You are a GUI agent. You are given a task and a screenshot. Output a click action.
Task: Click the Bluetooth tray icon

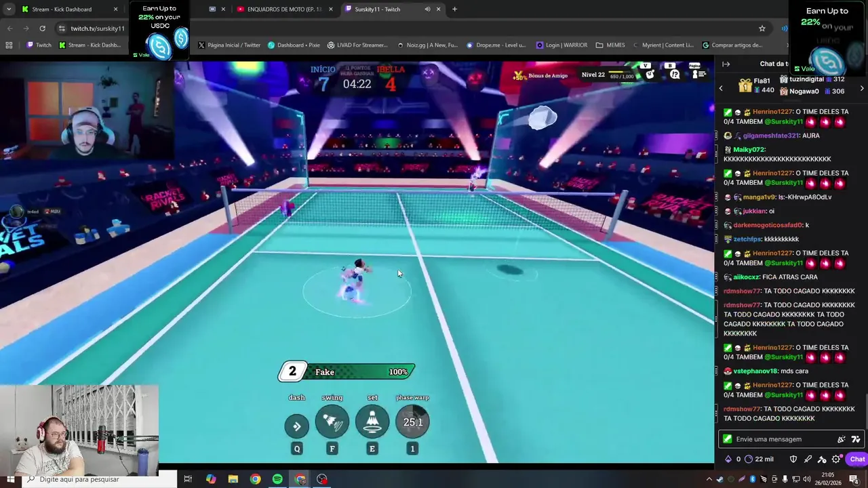click(x=753, y=479)
